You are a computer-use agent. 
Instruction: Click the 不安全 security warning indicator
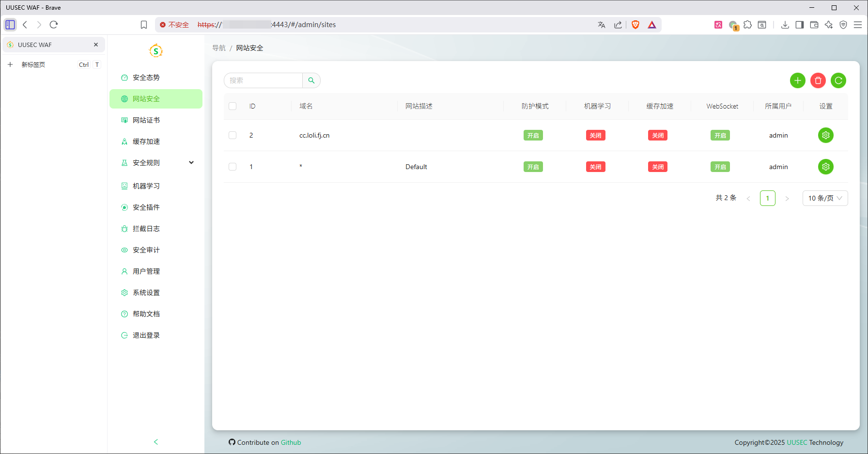174,25
